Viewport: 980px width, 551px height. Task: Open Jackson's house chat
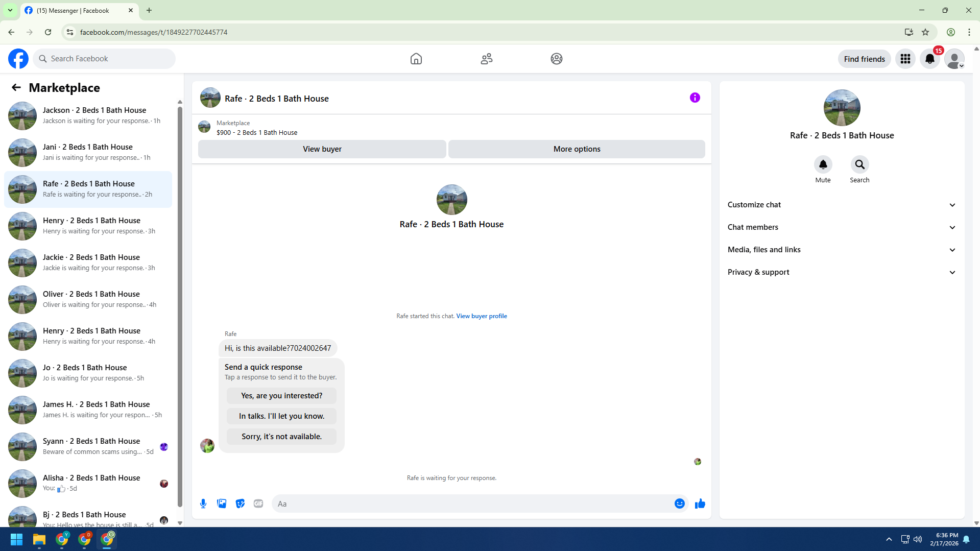(88, 115)
